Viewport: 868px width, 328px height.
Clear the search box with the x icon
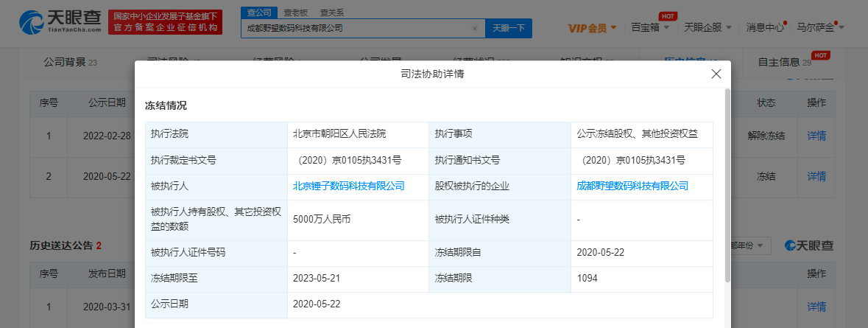click(474, 28)
